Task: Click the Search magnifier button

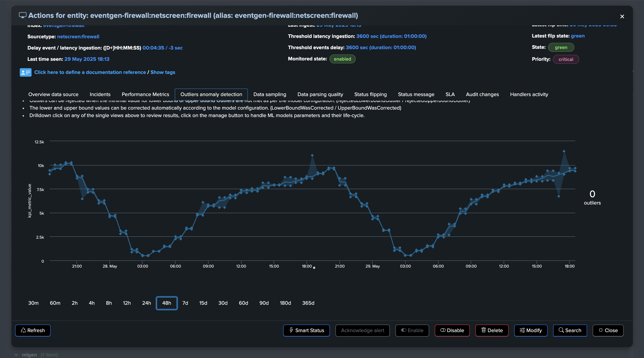Action: tap(570, 330)
